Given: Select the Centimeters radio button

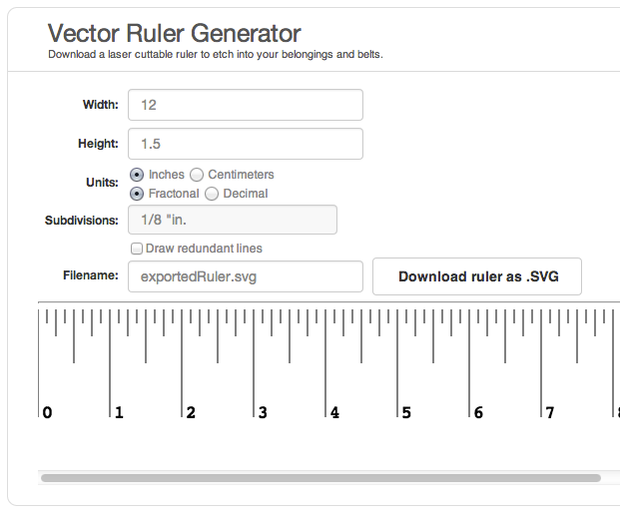Looking at the screenshot, I should (197, 175).
